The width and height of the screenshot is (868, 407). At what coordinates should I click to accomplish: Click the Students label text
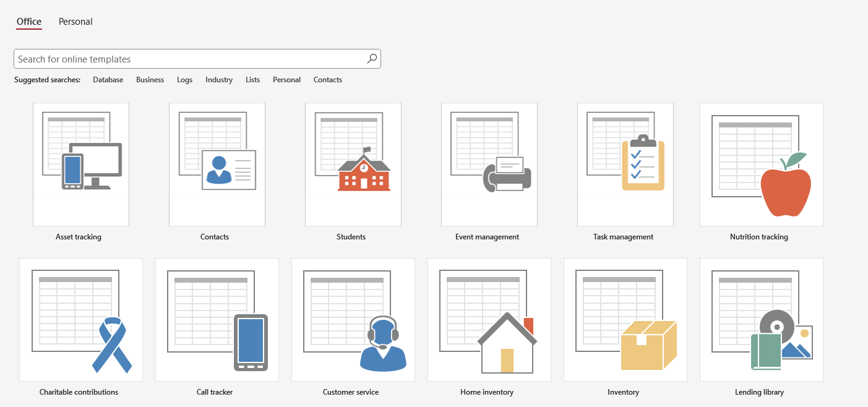351,237
